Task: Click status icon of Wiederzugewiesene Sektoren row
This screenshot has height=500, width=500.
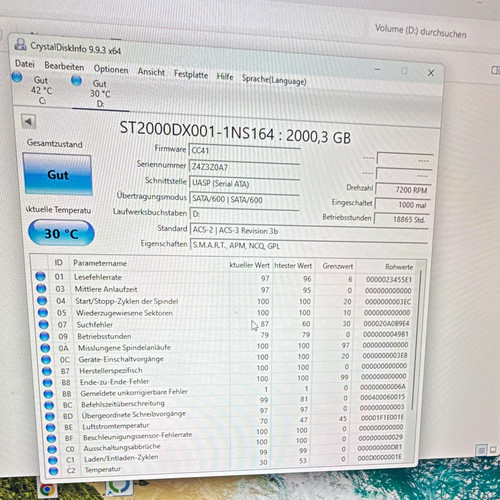Action: pos(43,312)
